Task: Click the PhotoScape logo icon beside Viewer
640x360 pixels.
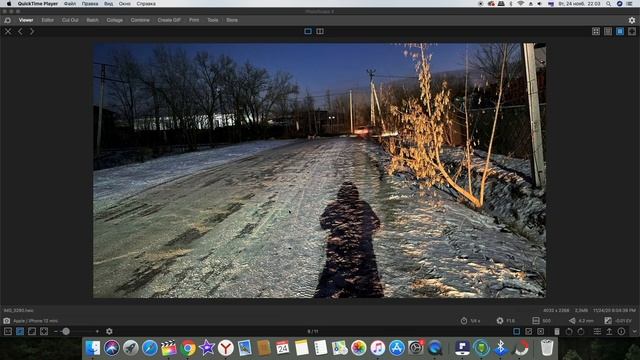Action: [7, 20]
